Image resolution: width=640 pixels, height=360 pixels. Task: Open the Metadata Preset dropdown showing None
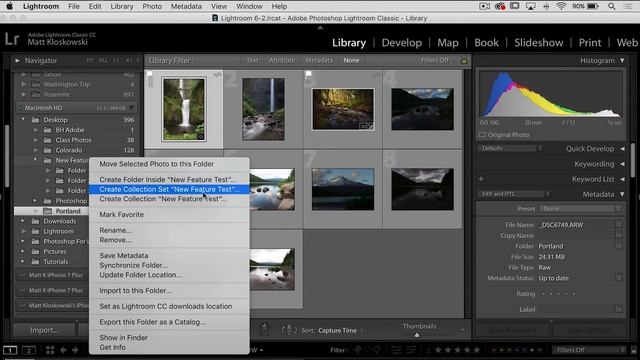tap(580, 209)
